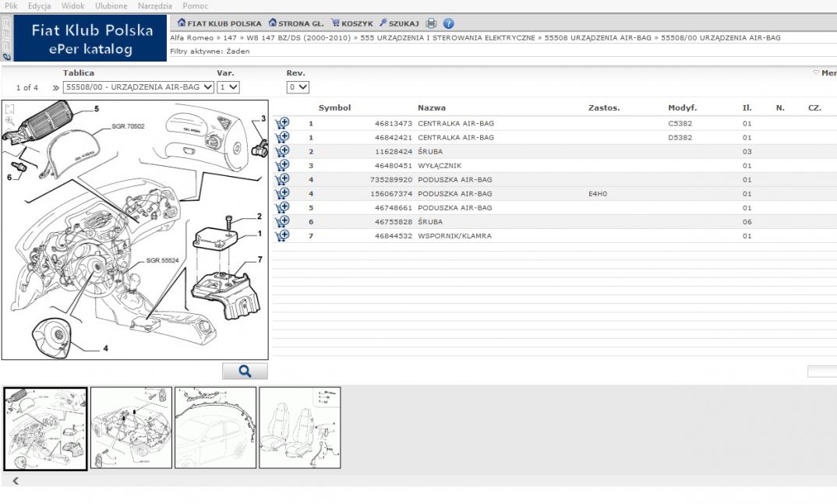The height and width of the screenshot is (504, 837).
Task: Click the zoom-in magnifier on the diagram
Action: (x=10, y=121)
